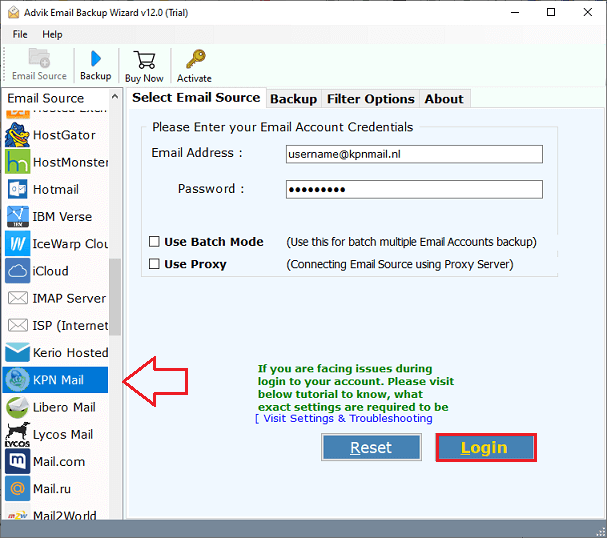
Task: Collapse the Email Source panel arrow
Action: click(115, 96)
